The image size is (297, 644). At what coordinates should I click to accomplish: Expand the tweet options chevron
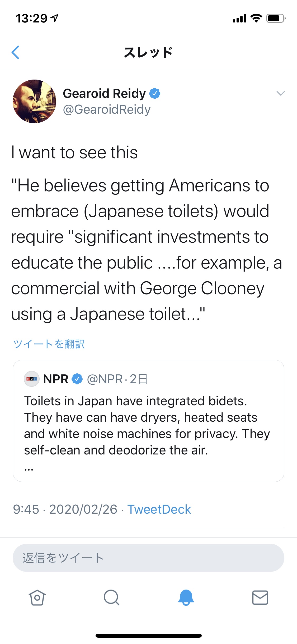click(281, 93)
